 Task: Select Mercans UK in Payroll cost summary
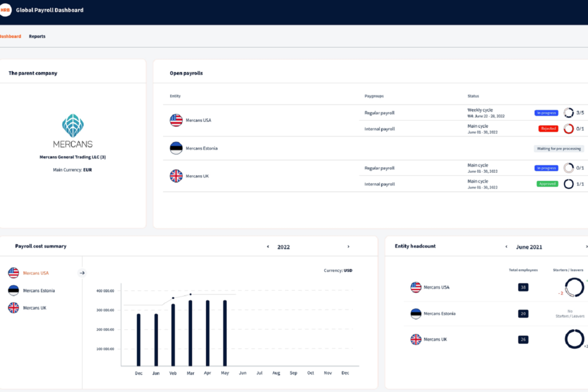[x=35, y=308]
